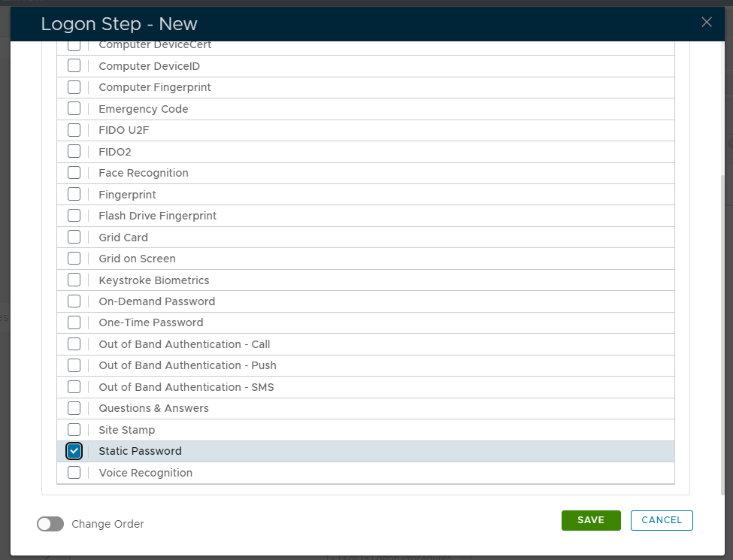
Task: Enable Out of Band Authentication - Push
Action: pyautogui.click(x=74, y=365)
